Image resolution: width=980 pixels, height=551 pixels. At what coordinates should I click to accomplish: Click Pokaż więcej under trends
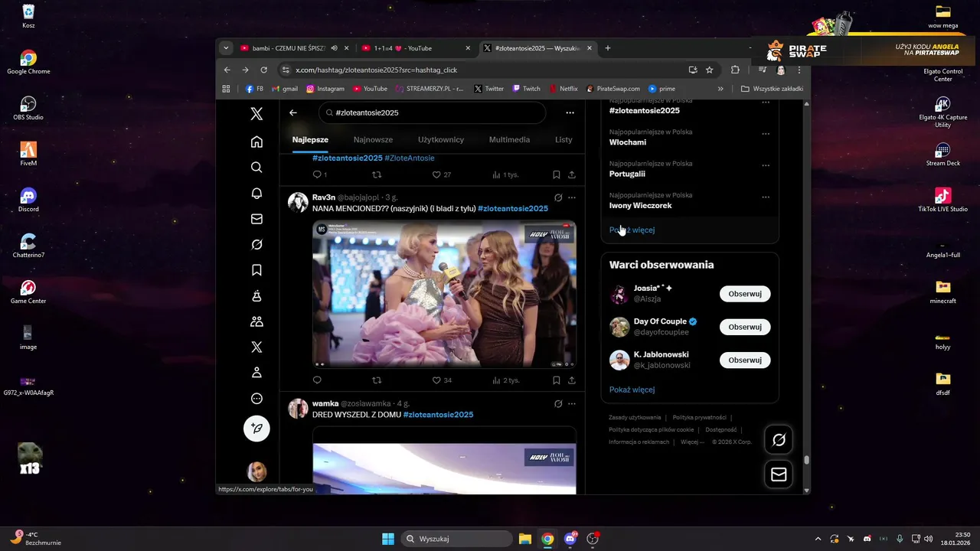coord(632,230)
